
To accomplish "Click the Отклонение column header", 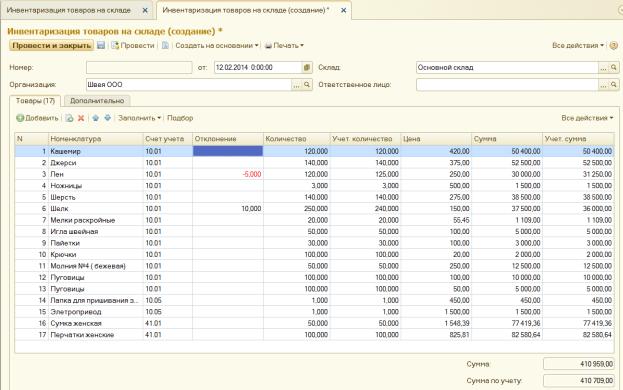I will click(x=228, y=139).
